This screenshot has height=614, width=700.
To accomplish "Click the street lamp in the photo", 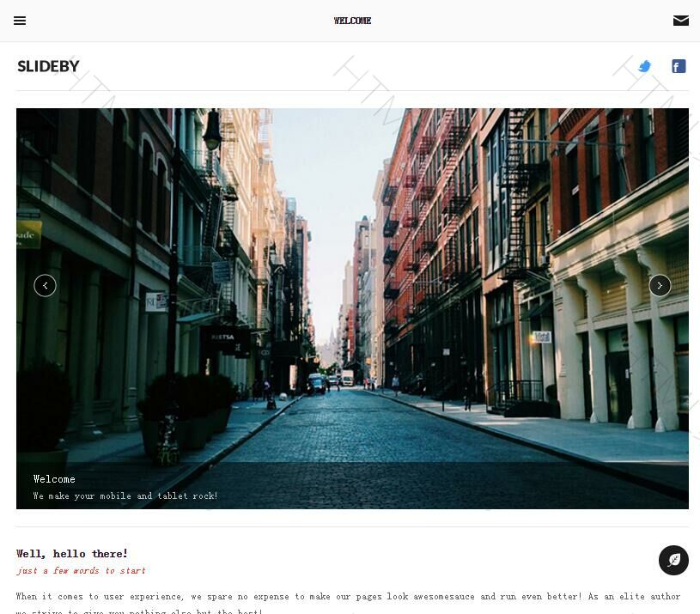I will coord(212,130).
